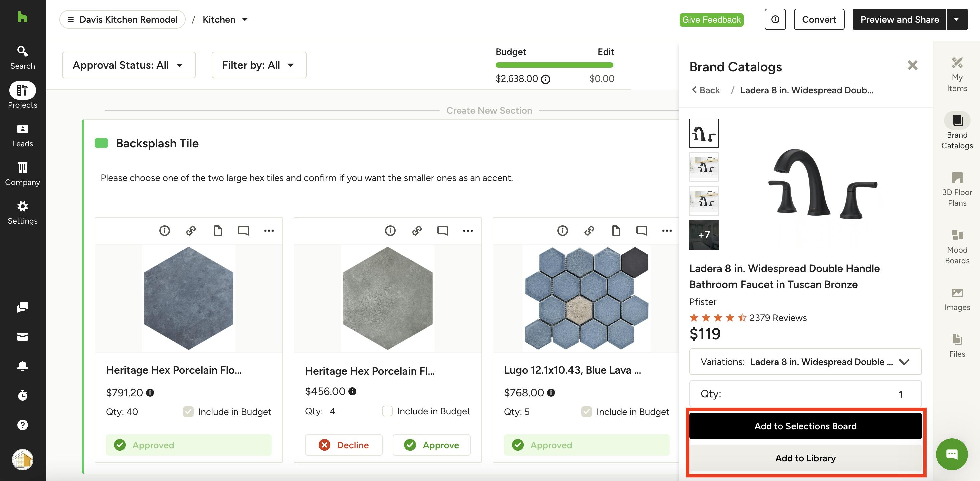This screenshot has width=980, height=481.
Task: Click document icon on Lugo Blue Lava card
Action: pyautogui.click(x=616, y=230)
